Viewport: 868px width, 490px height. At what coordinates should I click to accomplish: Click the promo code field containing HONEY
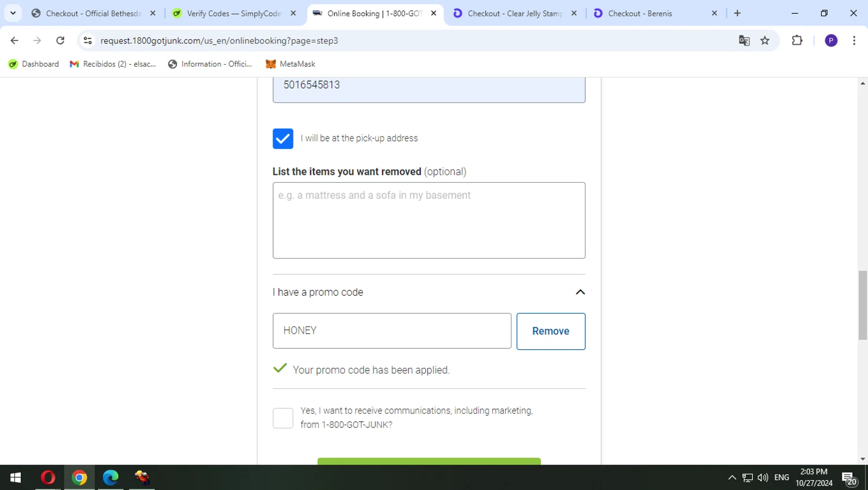[392, 331]
